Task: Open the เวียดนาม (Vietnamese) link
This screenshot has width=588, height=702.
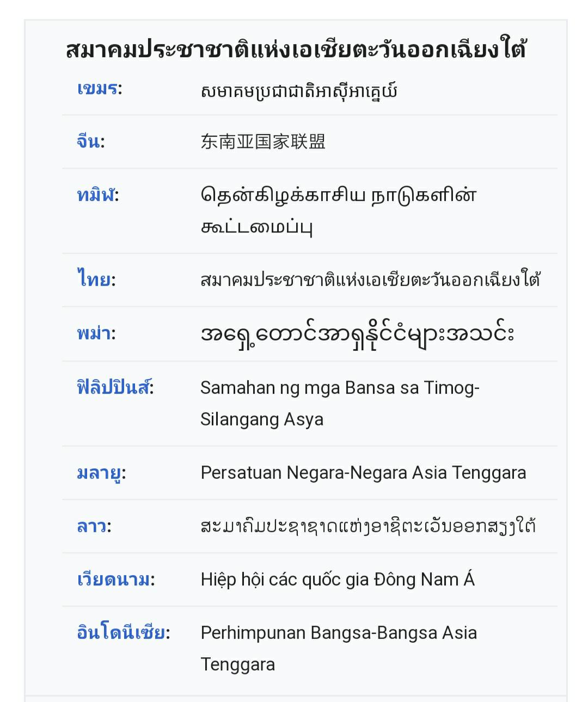Action: coord(113,579)
